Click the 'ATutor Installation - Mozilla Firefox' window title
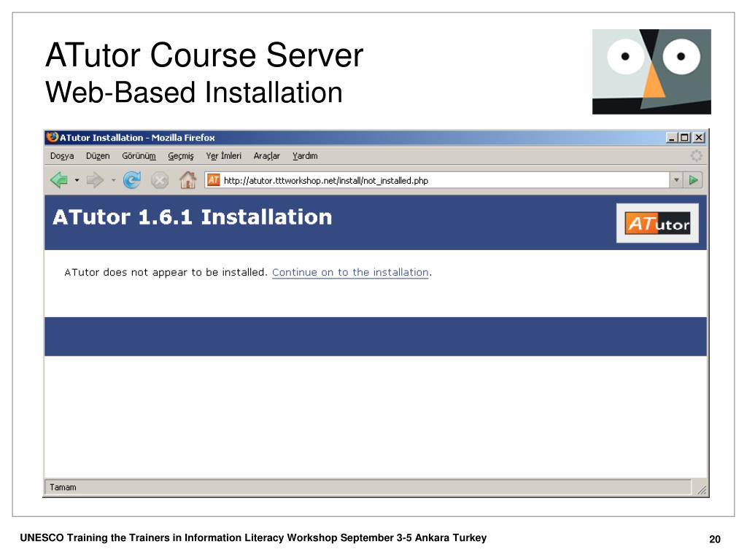 [x=137, y=138]
